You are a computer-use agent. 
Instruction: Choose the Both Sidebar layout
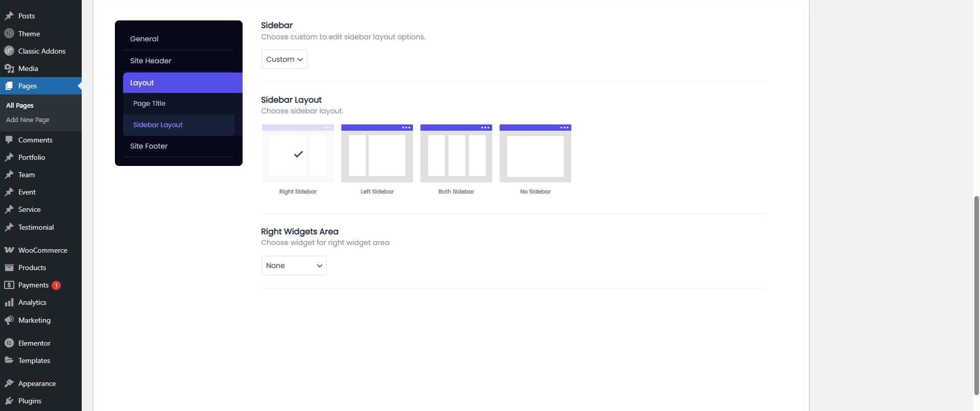(x=456, y=154)
